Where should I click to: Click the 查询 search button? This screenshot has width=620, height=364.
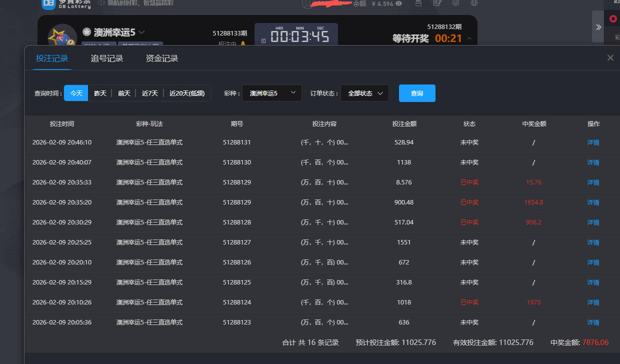(417, 93)
